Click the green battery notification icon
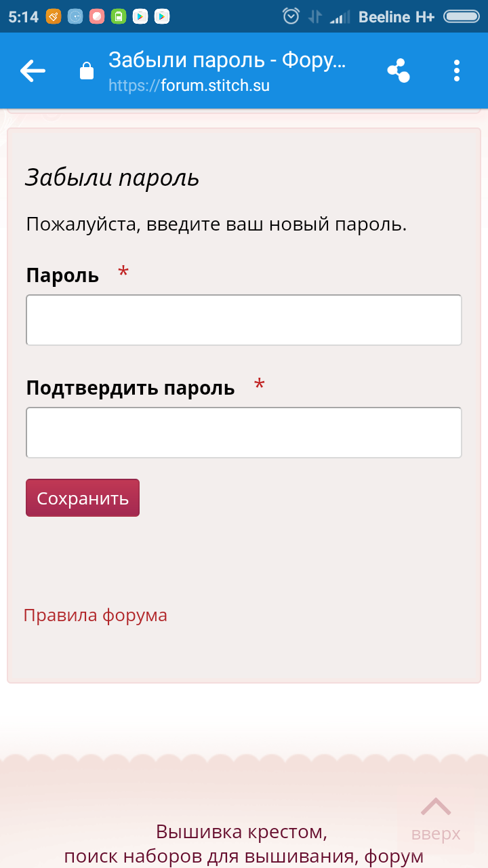The width and height of the screenshot is (488, 868). [119, 16]
